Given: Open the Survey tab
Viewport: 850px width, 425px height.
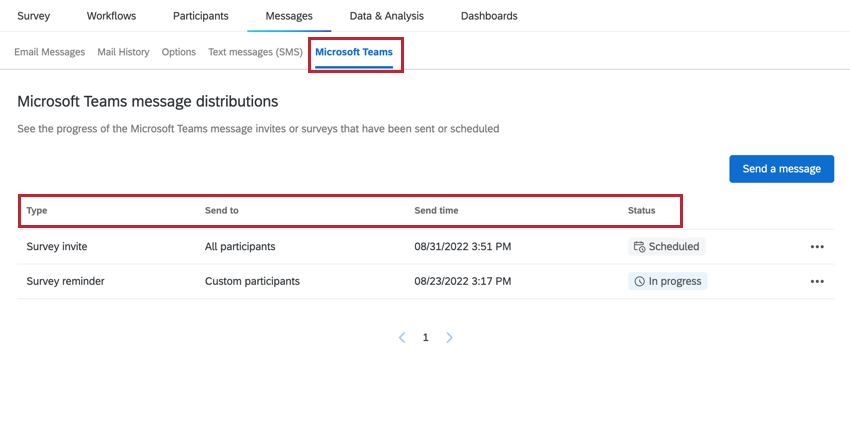Looking at the screenshot, I should (x=34, y=16).
